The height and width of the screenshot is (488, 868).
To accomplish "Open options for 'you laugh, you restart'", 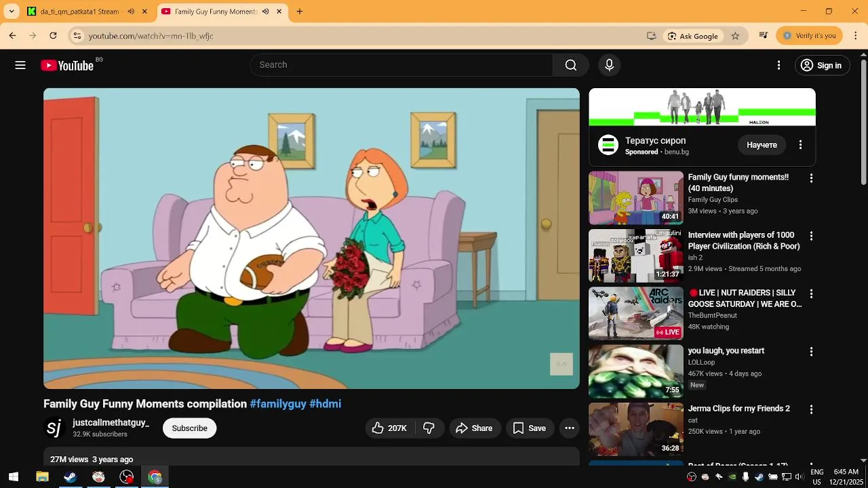I will (811, 352).
